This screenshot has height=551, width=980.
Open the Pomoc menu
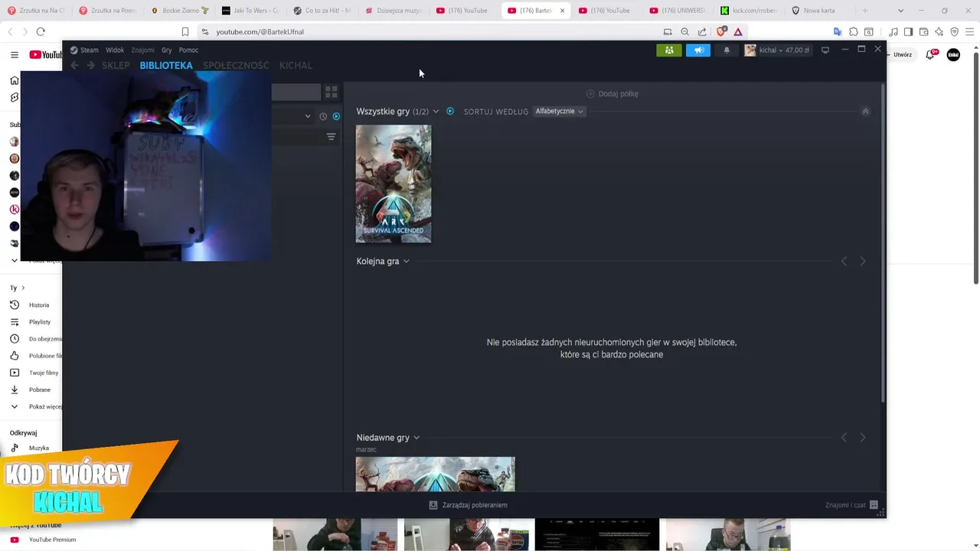coord(188,50)
